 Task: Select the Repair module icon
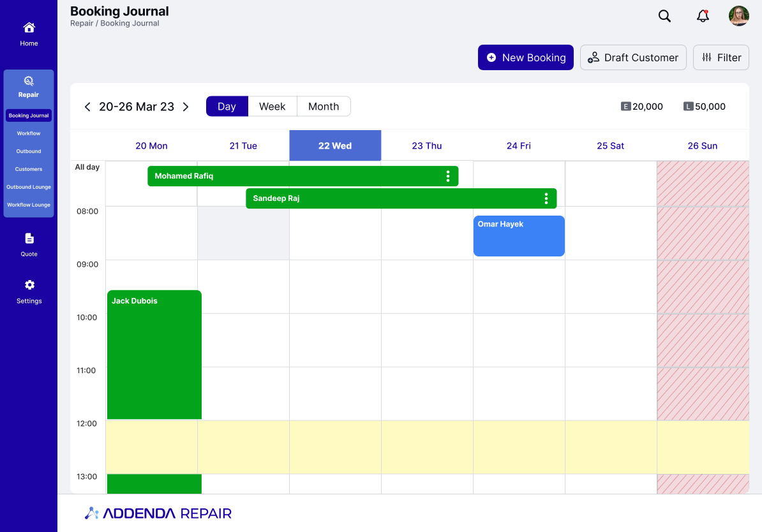click(29, 82)
